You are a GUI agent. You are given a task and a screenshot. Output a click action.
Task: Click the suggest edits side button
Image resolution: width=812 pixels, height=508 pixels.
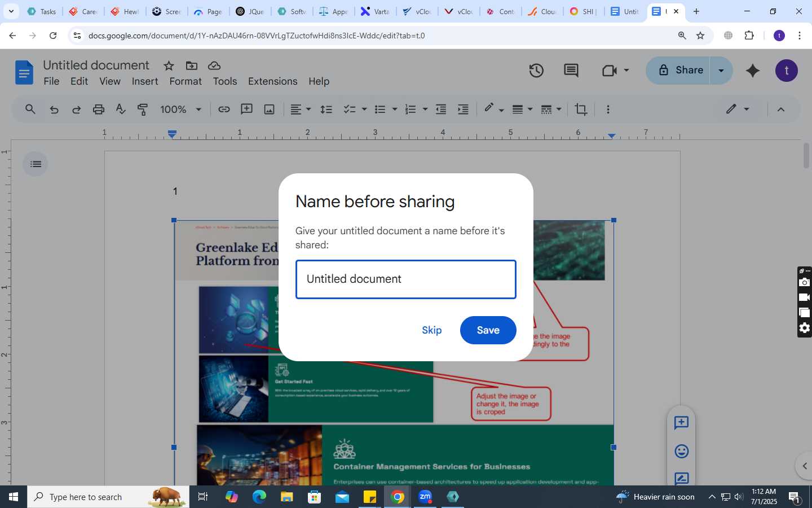(681, 479)
